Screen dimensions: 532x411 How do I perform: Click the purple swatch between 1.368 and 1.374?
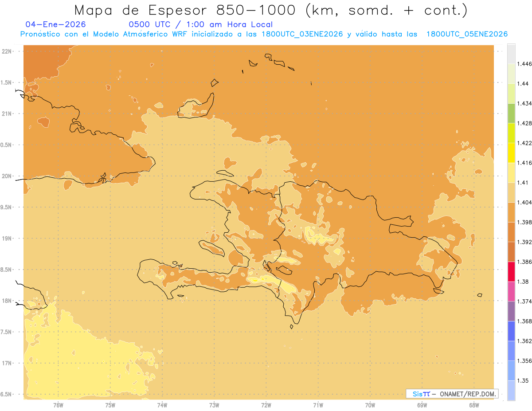coord(511,311)
